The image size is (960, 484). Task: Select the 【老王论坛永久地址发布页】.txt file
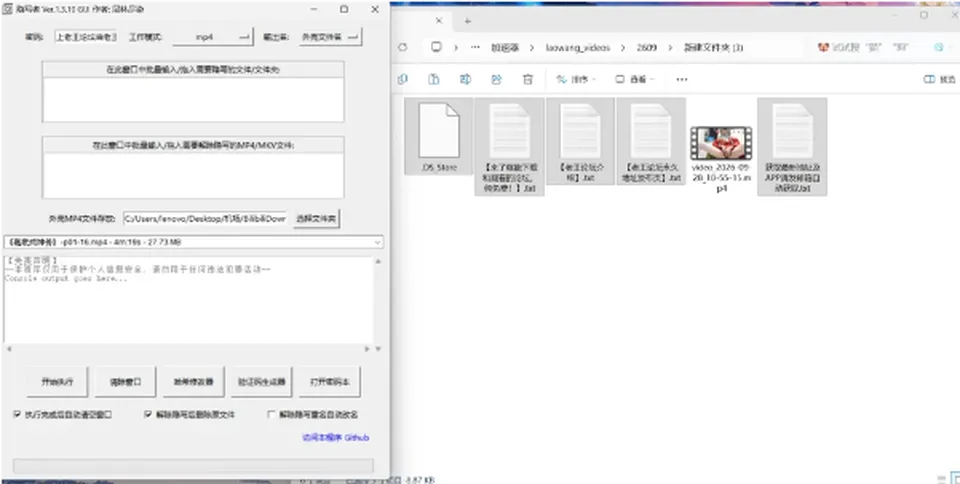(650, 141)
